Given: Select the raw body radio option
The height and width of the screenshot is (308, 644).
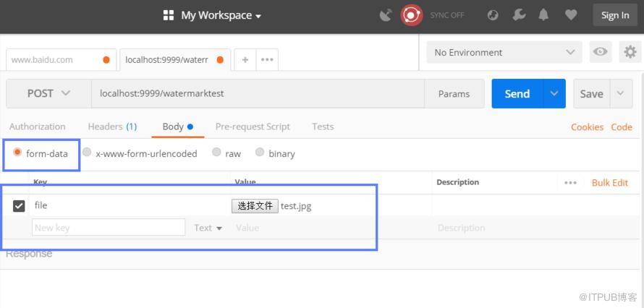Looking at the screenshot, I should pyautogui.click(x=216, y=153).
